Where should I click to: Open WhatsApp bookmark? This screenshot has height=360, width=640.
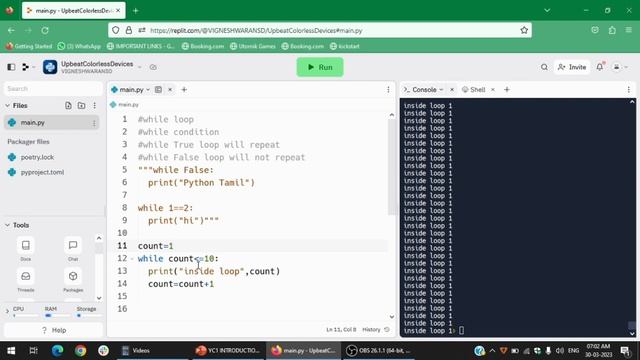(x=79, y=46)
